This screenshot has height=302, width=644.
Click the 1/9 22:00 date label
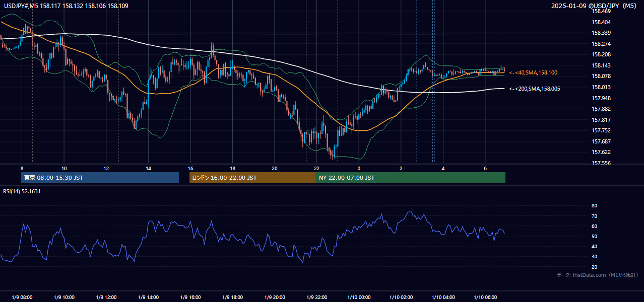[x=316, y=297]
